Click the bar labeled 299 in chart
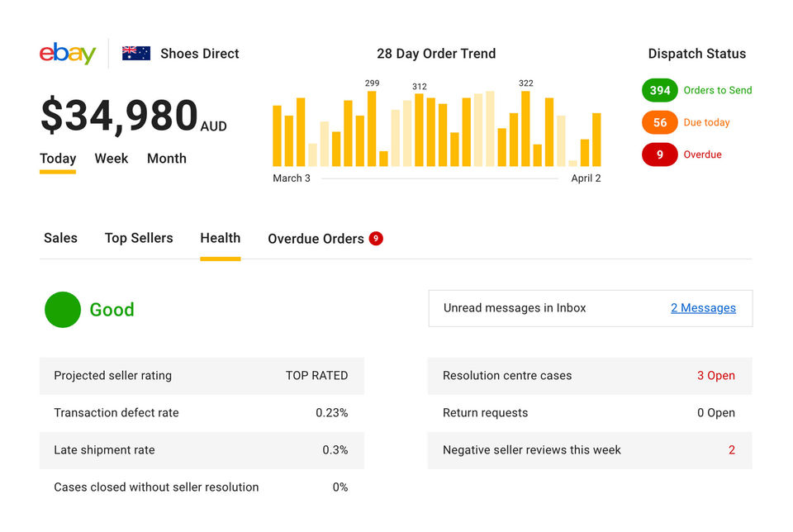This screenshot has height=532, width=793. 372,129
